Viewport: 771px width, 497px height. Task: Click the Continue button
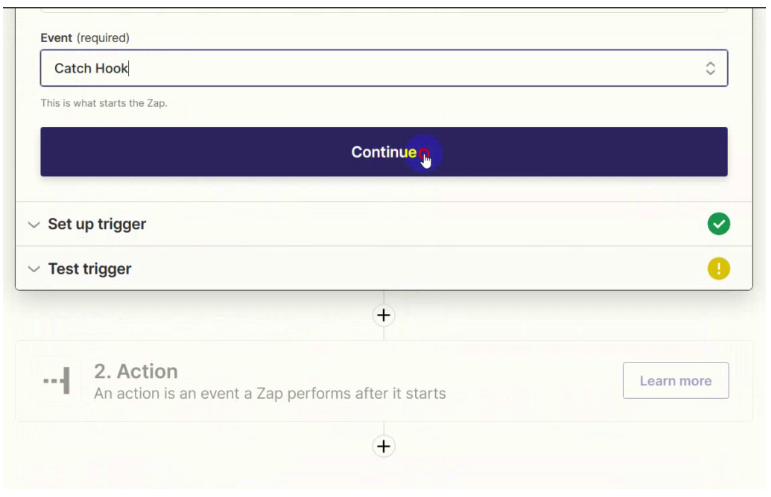tap(384, 152)
